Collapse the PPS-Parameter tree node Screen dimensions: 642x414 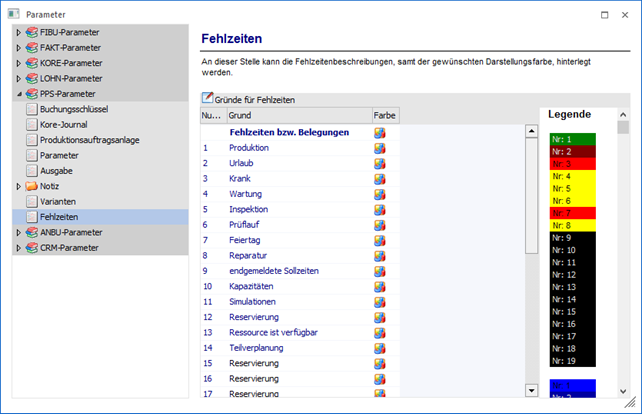coord(18,93)
